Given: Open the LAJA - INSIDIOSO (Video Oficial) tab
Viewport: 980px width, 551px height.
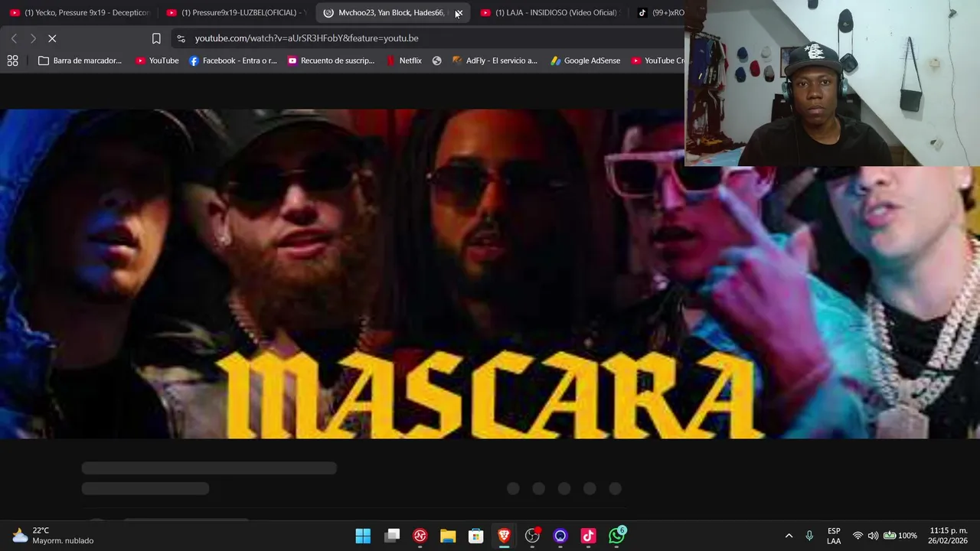Looking at the screenshot, I should coord(550,12).
